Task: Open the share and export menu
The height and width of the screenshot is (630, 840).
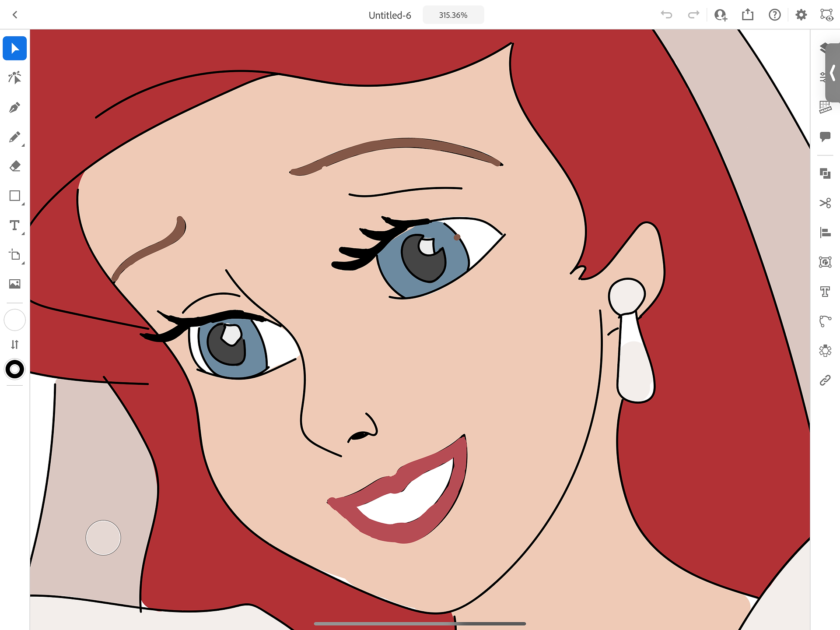Action: point(748,15)
